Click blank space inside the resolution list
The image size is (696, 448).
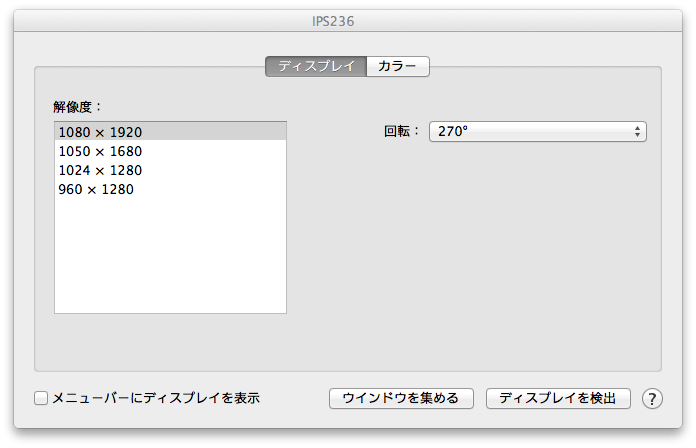[170, 260]
